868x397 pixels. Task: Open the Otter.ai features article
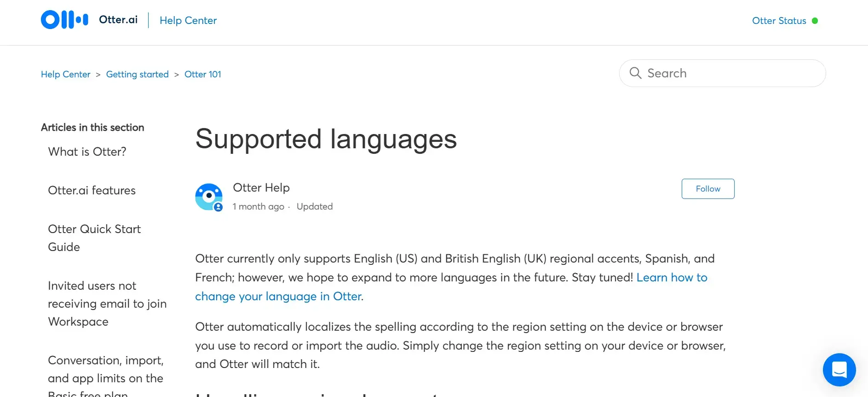[92, 190]
